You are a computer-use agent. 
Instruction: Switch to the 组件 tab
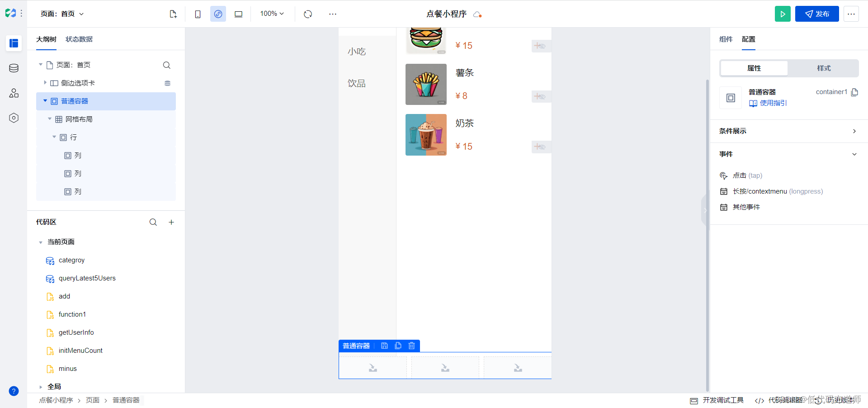tap(726, 39)
